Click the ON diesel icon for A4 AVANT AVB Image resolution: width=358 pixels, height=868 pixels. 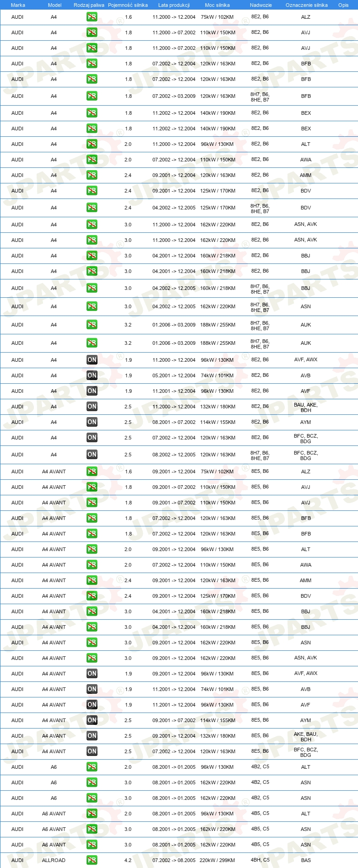(x=92, y=689)
